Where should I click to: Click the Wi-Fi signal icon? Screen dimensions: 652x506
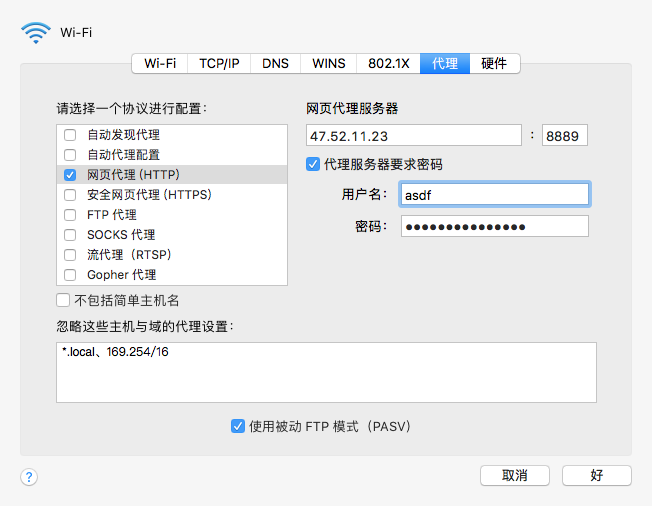(35, 32)
